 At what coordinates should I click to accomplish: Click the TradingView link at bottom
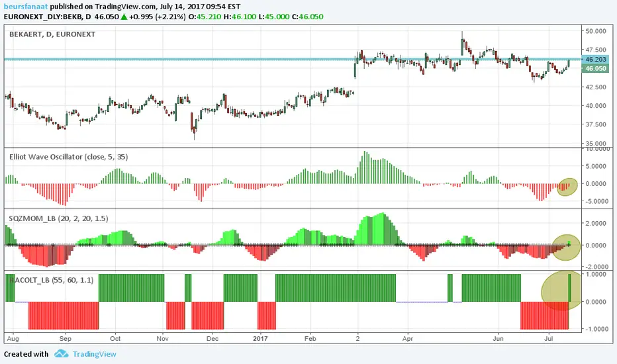point(95,354)
